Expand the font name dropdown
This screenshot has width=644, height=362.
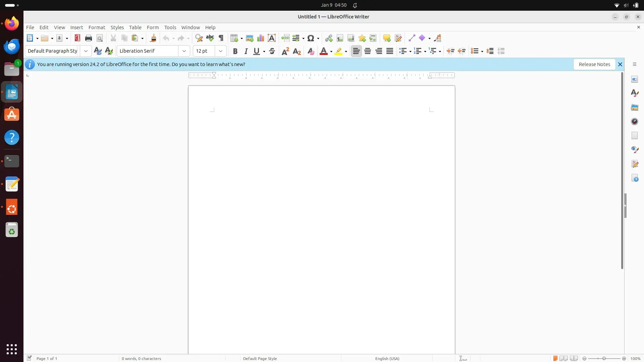point(184,51)
